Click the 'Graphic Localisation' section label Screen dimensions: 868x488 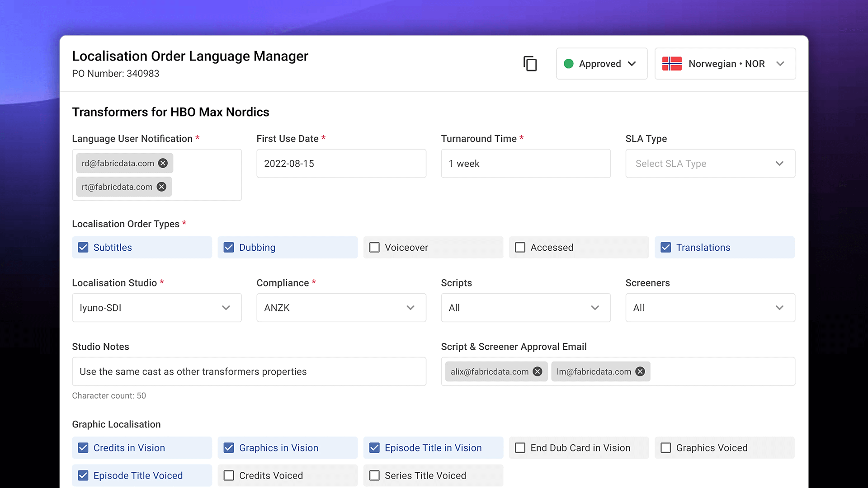click(x=116, y=424)
